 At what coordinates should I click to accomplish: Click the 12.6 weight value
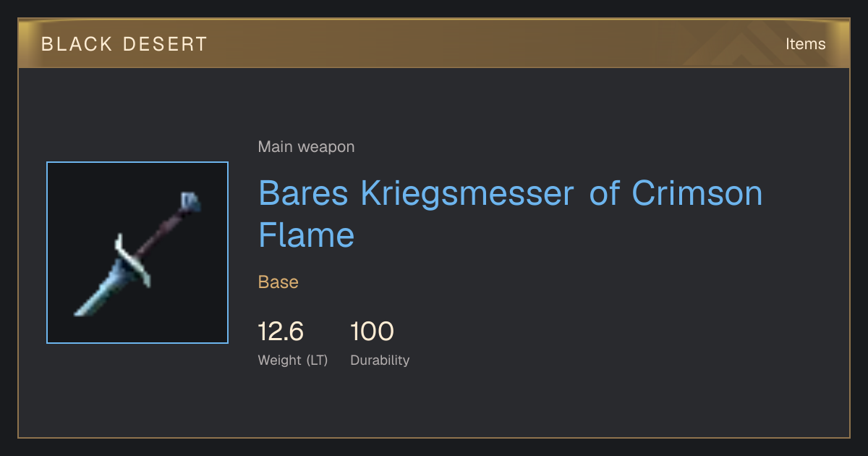click(x=281, y=332)
